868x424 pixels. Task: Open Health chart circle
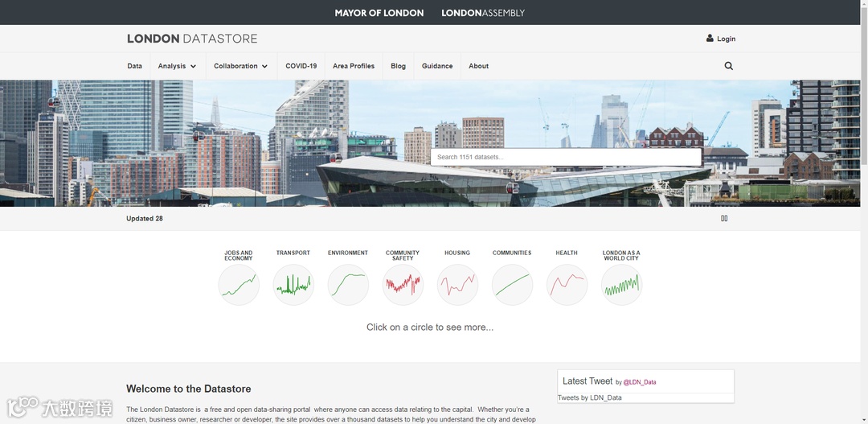click(x=567, y=285)
